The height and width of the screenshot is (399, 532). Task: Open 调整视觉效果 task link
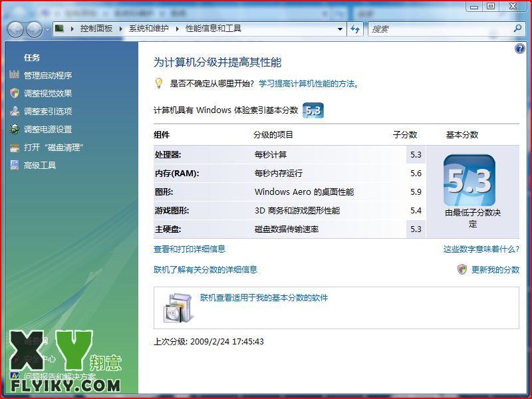click(48, 93)
